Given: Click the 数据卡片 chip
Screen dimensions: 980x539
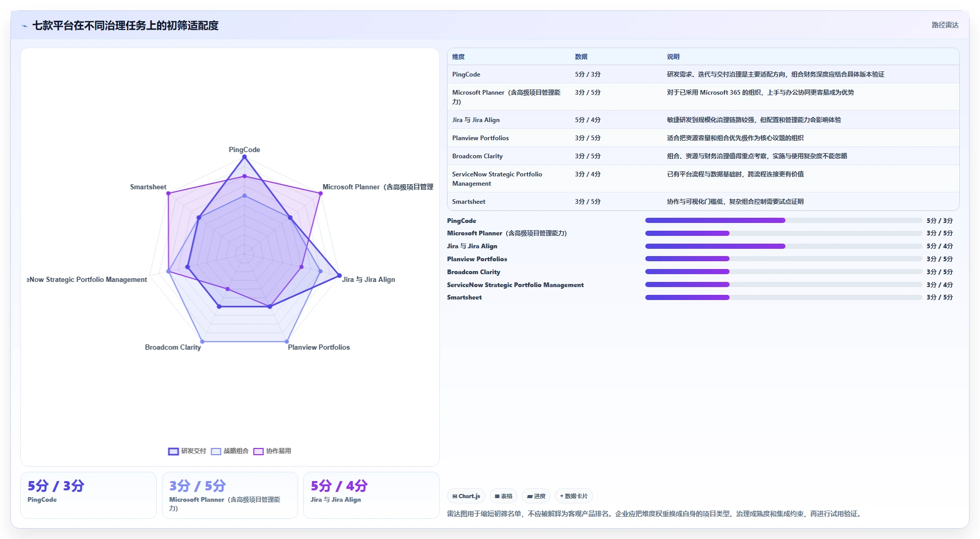Looking at the screenshot, I should (574, 496).
